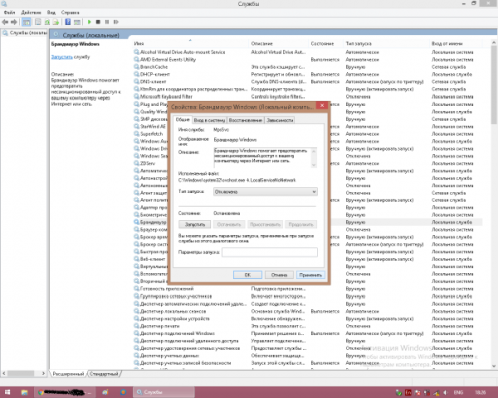Sort by the Описание column header
This screenshot has height=398, width=498.
pyautogui.click(x=279, y=44)
